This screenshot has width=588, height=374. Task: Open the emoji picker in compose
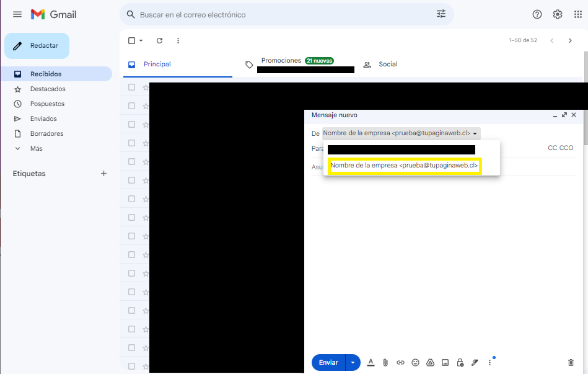click(415, 362)
